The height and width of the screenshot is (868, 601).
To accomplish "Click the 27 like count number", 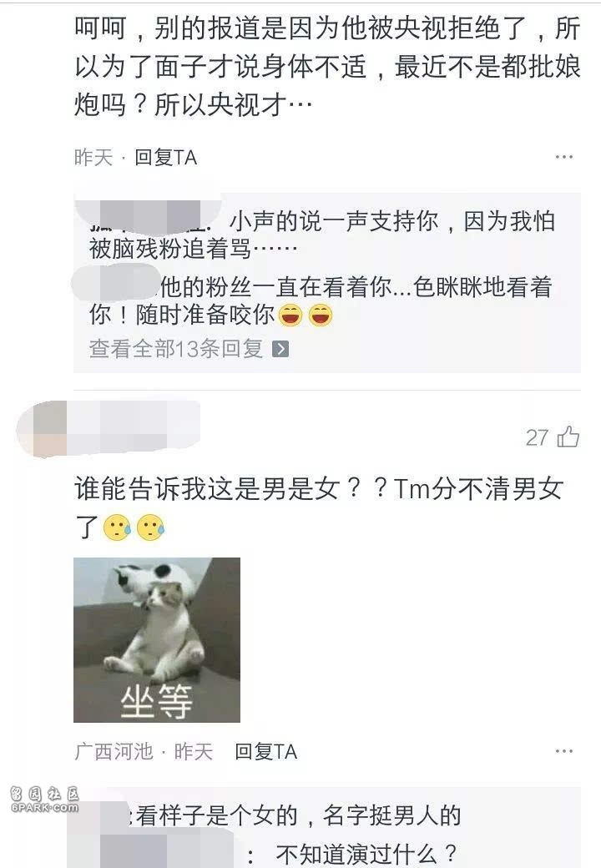I will point(537,438).
